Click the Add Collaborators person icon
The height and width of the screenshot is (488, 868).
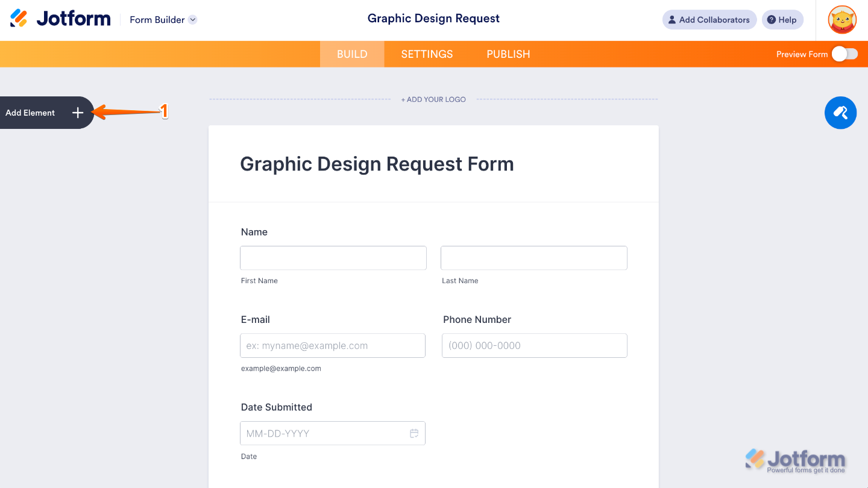(671, 19)
